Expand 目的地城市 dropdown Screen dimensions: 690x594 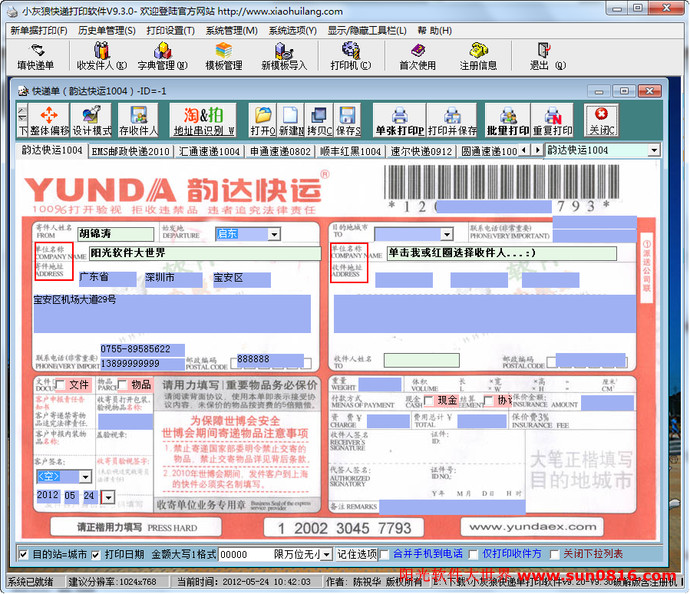click(x=447, y=234)
